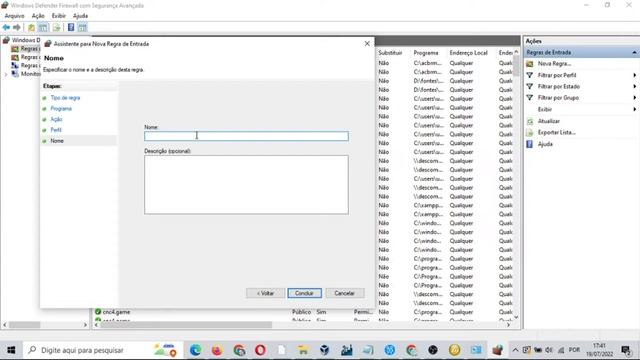Click the Back arrow in the toolbar
640x360 pixels.
tap(6, 27)
